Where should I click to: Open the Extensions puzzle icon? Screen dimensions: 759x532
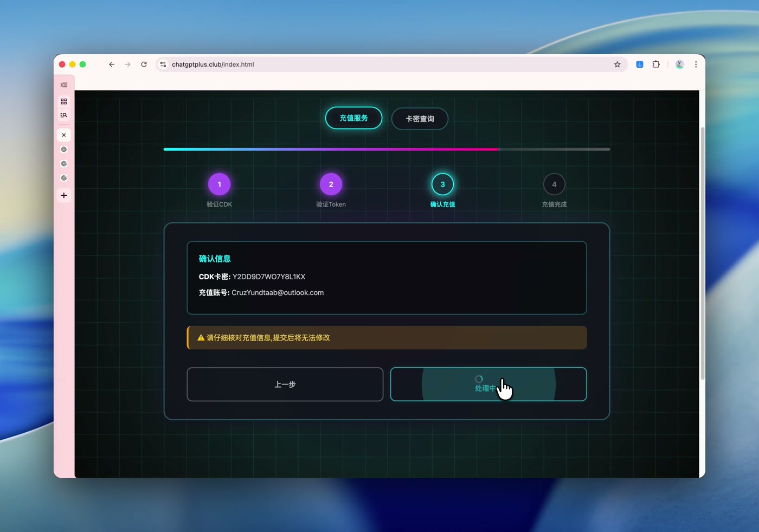click(x=656, y=65)
